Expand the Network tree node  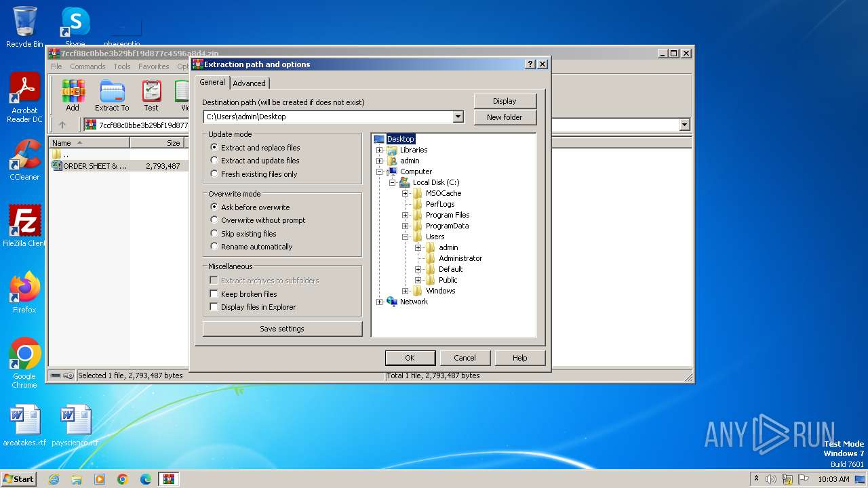click(379, 302)
